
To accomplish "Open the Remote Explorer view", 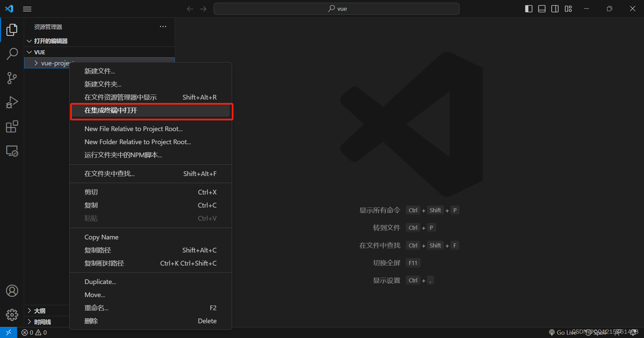I will [x=12, y=151].
